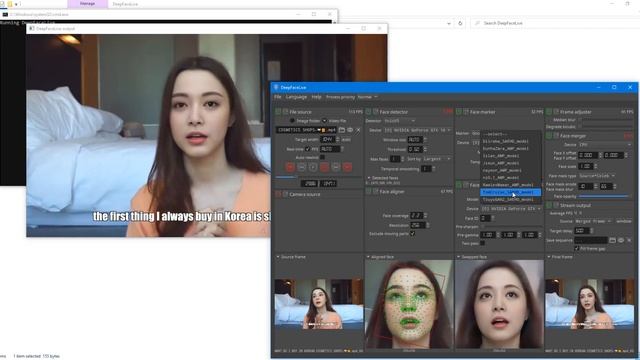The image size is (640, 360).
Task: Open the Detector type dropdown
Action: click(399, 121)
